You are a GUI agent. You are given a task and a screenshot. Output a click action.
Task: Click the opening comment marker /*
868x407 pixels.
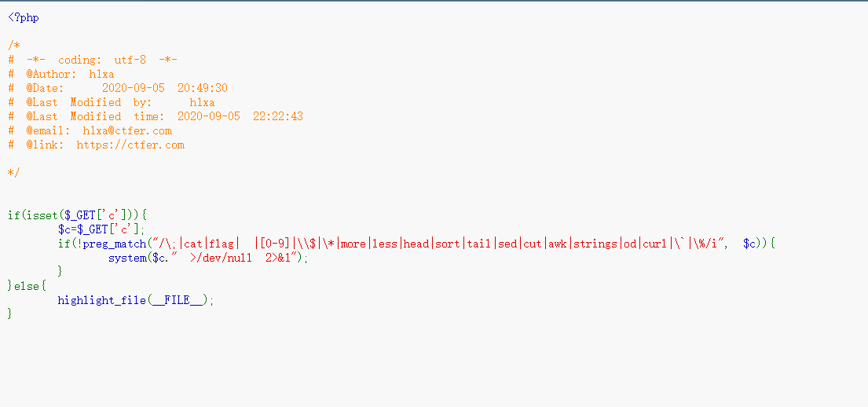tap(14, 46)
